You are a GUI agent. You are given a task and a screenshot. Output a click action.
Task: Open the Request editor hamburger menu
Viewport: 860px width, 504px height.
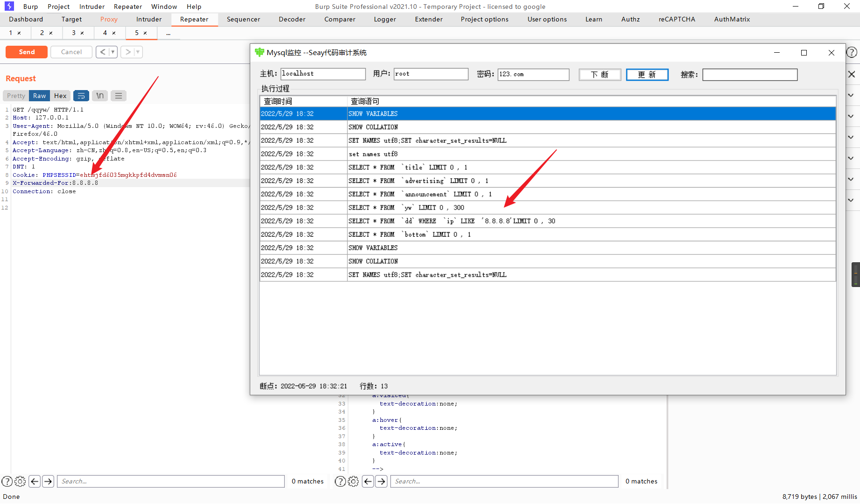(x=119, y=96)
